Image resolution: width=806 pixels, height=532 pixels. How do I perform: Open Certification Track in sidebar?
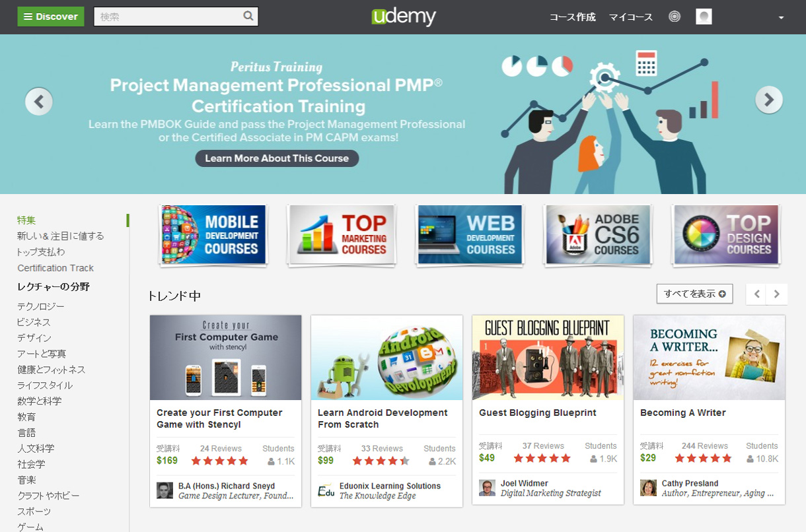[55, 268]
